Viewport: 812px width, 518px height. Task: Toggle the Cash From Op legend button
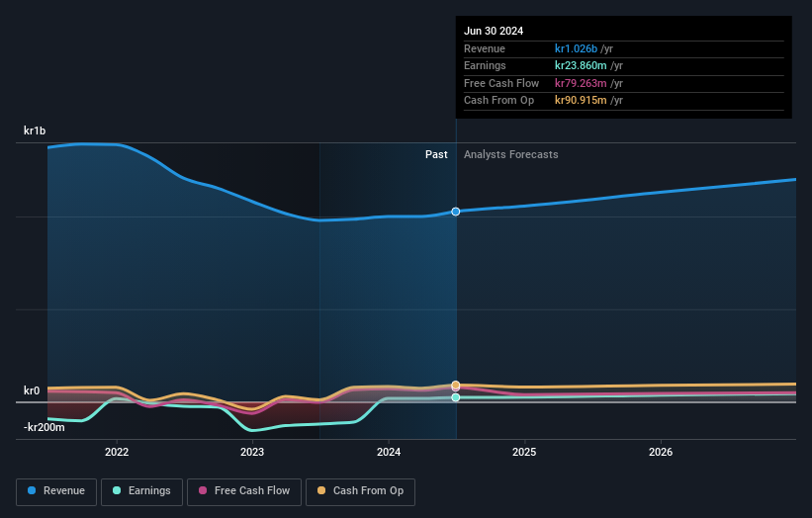tap(360, 491)
